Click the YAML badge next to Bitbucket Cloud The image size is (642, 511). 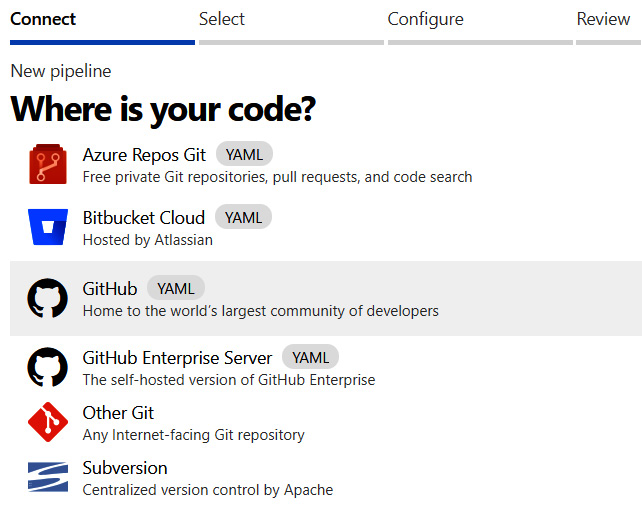coord(244,217)
